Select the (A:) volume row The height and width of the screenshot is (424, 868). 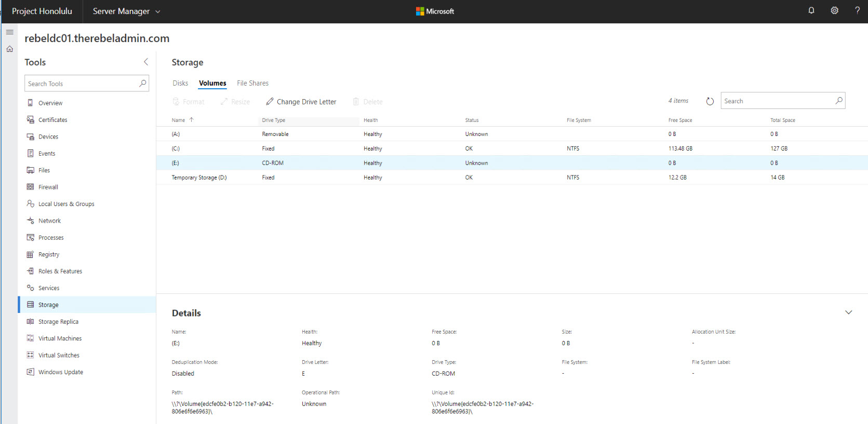point(512,134)
